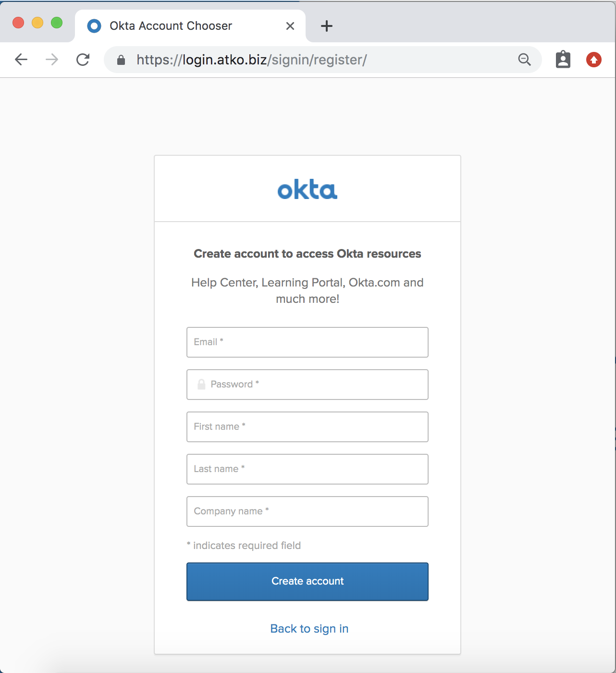Viewport: 616px width, 673px height.
Task: Click the First name input
Action: tap(308, 427)
